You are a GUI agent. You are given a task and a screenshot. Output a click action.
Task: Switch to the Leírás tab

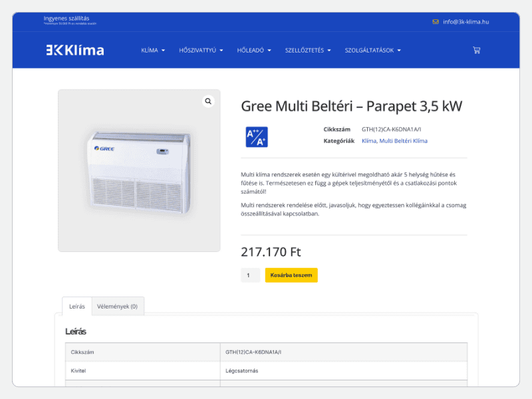77,307
